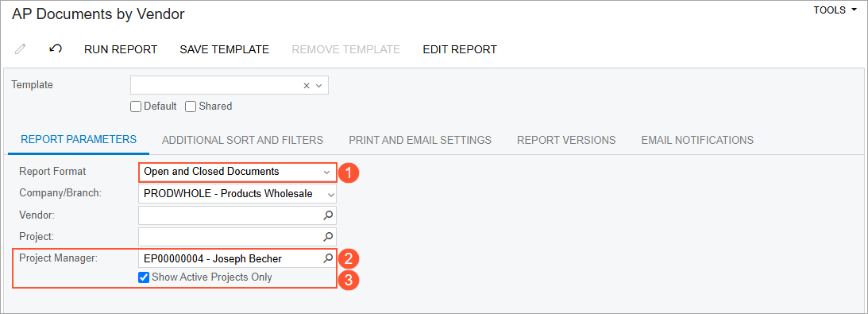This screenshot has height=314, width=868.
Task: Clear the Template field with X icon
Action: 306,85
